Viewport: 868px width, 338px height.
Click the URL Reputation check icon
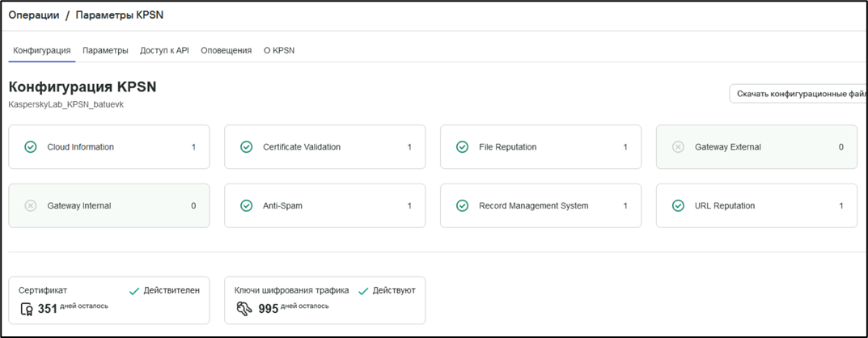pos(679,206)
